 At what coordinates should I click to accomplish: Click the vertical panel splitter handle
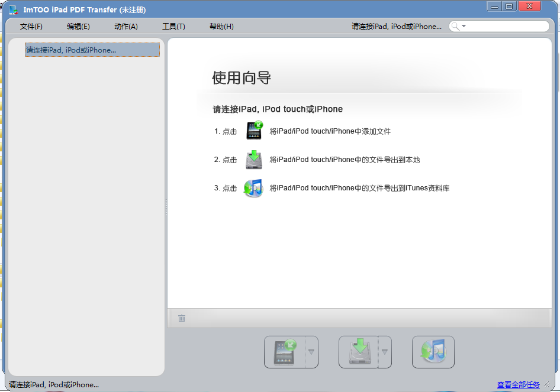(166, 207)
